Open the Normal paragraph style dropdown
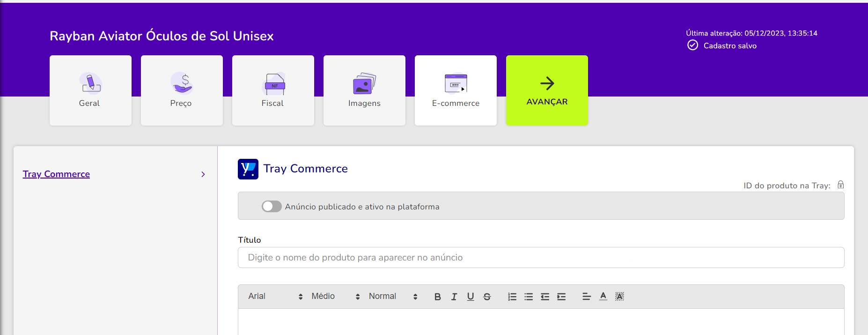The height and width of the screenshot is (335, 868). (393, 296)
